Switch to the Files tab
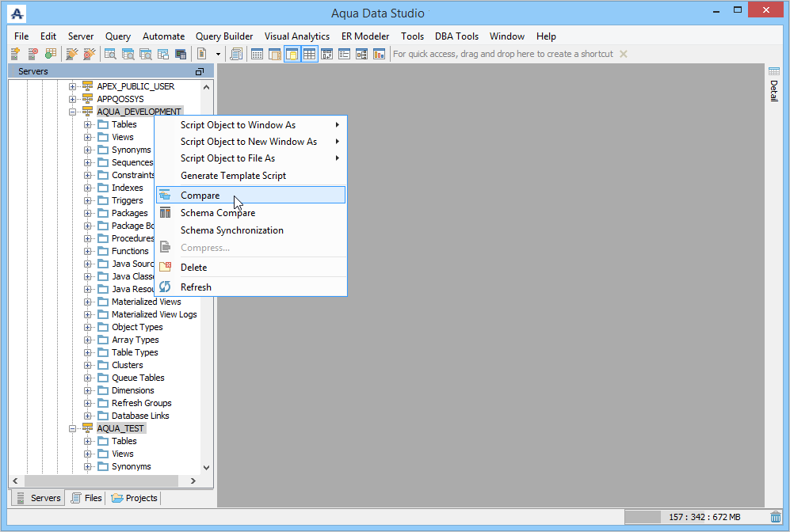 tap(86, 498)
